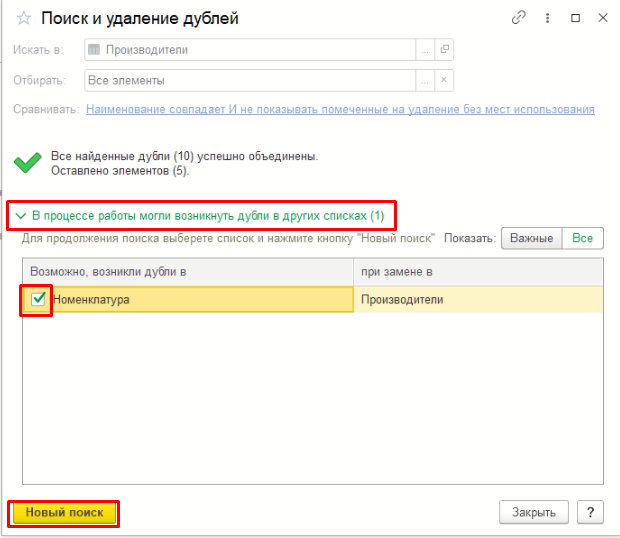Image resolution: width=620 pixels, height=538 pixels.
Task: Copy link using the chain icon
Action: [518, 18]
